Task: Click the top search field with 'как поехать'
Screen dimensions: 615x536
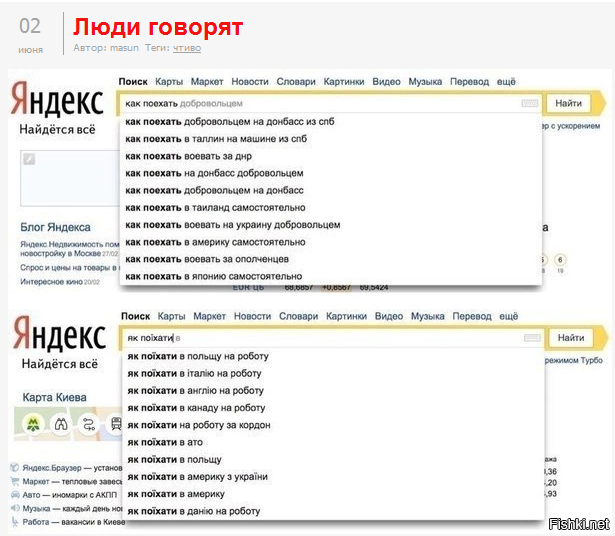Action: tap(329, 104)
